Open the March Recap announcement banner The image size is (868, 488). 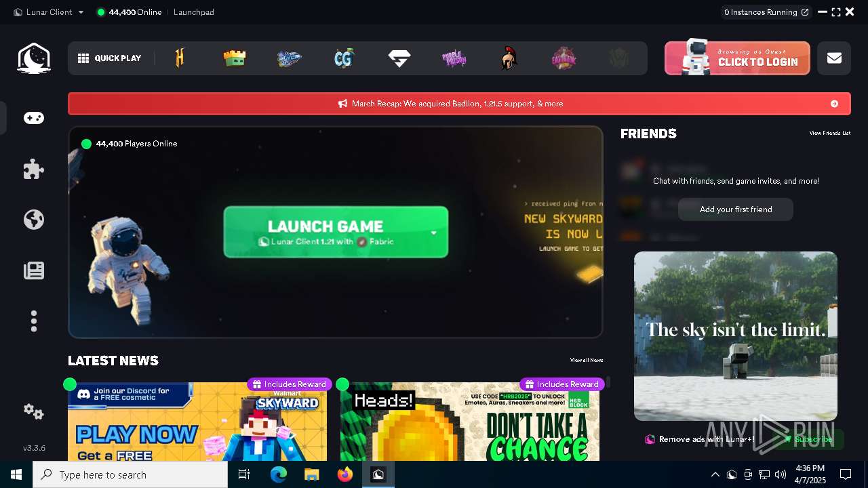pos(459,104)
